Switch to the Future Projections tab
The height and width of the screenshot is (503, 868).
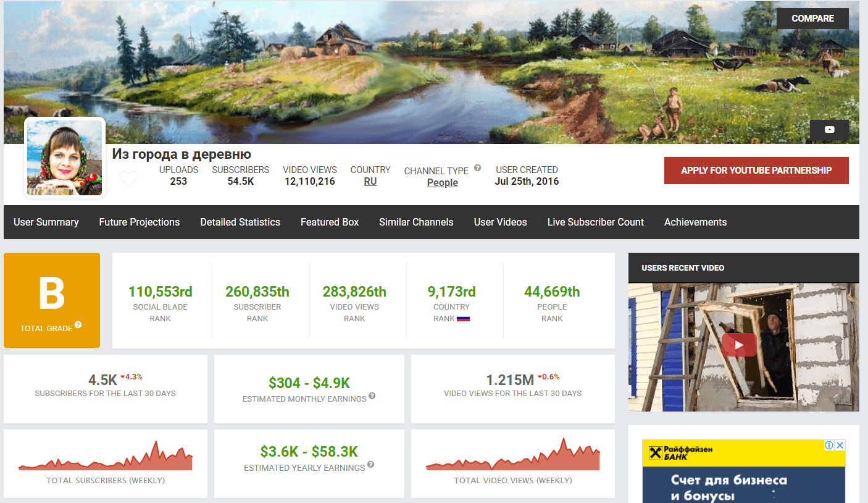click(x=140, y=222)
